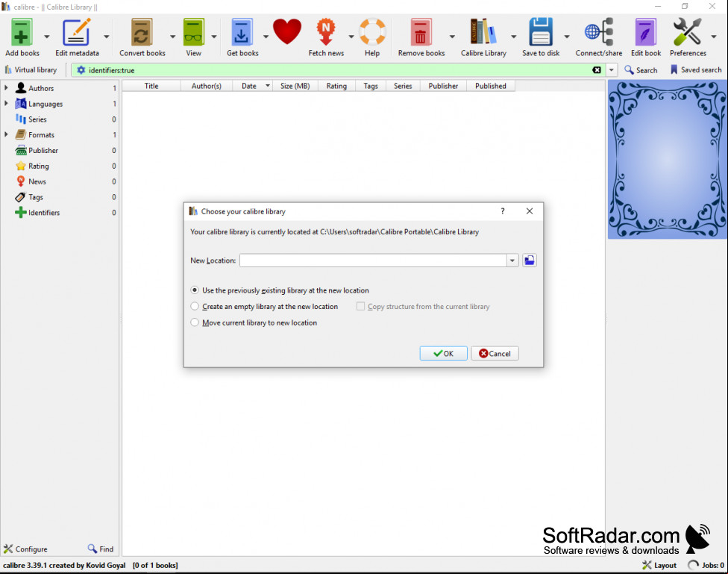Sort by the Published column header
728x574 pixels.
point(491,86)
